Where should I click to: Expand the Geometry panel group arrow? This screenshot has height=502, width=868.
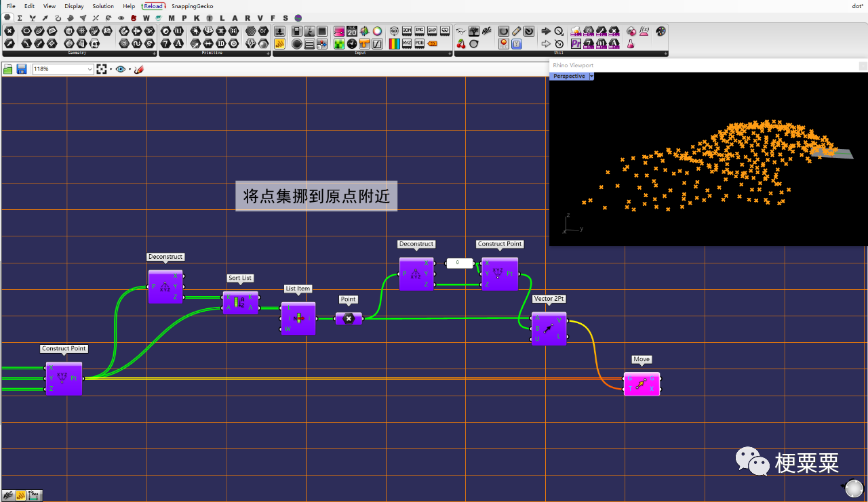pyautogui.click(x=155, y=53)
